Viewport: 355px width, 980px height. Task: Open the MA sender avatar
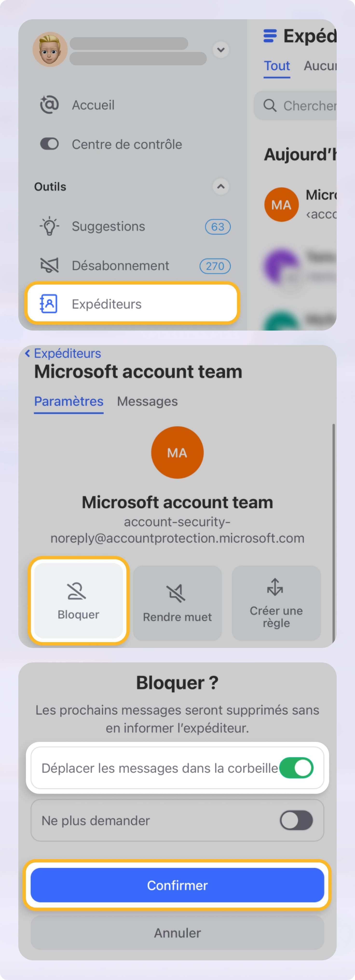click(281, 204)
